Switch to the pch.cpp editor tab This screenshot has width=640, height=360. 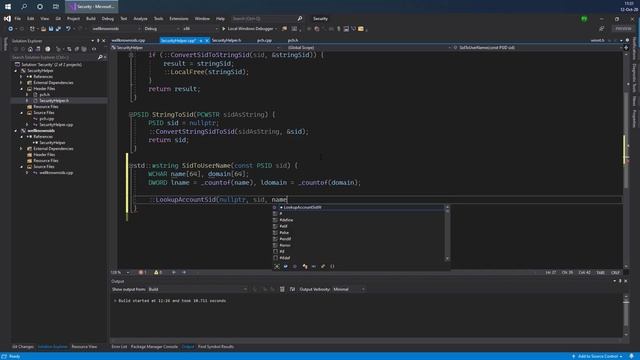264,40
